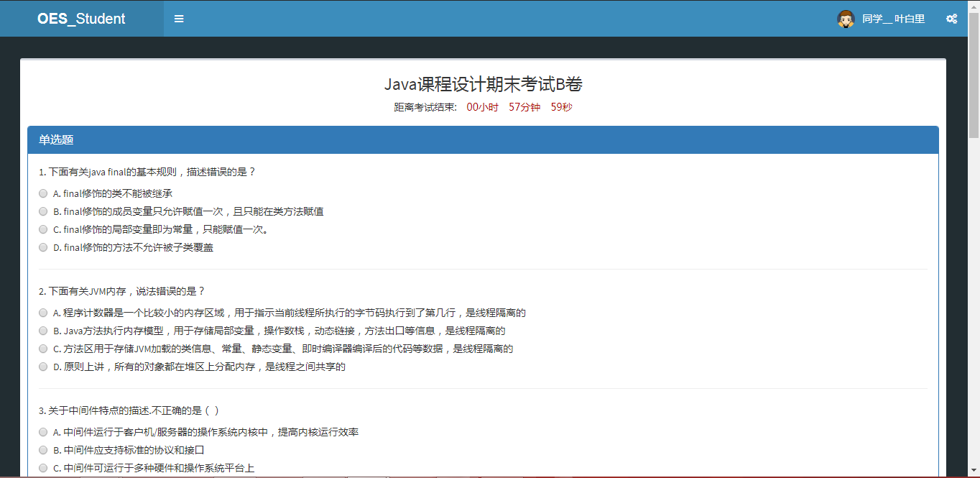Select option B for question 1

coord(43,211)
